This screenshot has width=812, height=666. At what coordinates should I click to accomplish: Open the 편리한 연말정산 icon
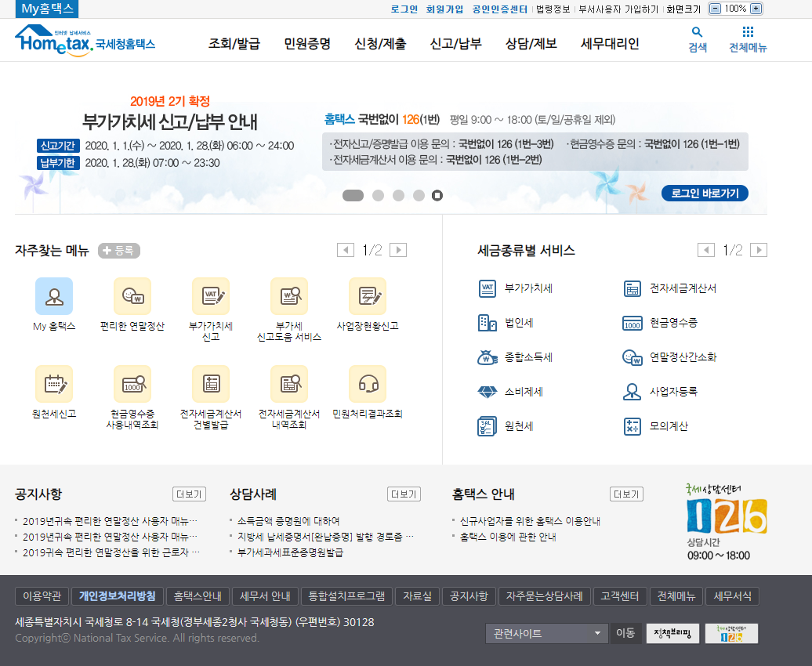point(132,296)
